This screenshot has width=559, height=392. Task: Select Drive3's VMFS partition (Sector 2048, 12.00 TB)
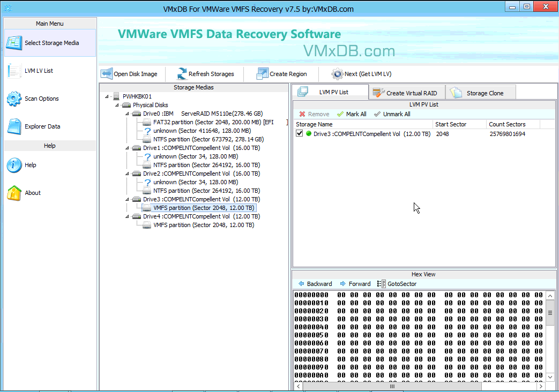tap(204, 208)
